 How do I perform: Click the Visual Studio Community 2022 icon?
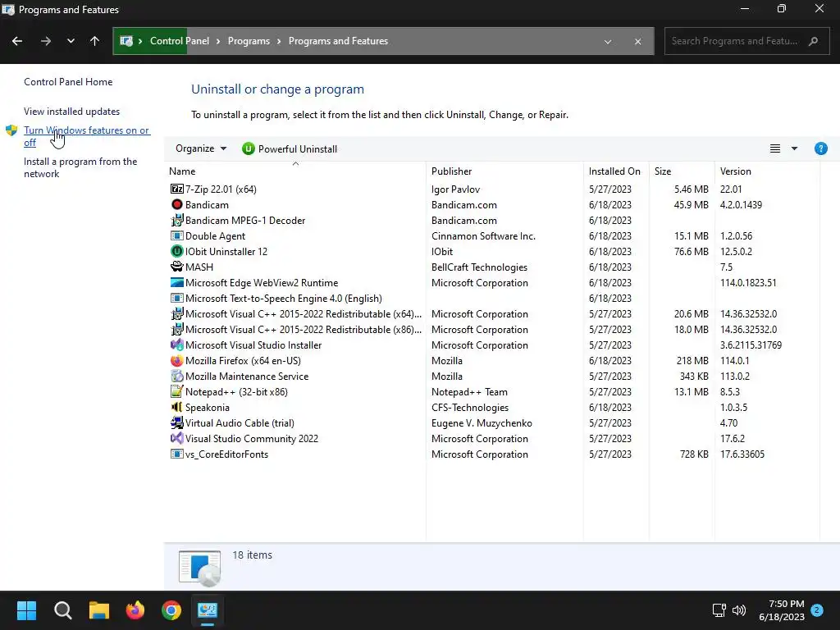tap(177, 438)
